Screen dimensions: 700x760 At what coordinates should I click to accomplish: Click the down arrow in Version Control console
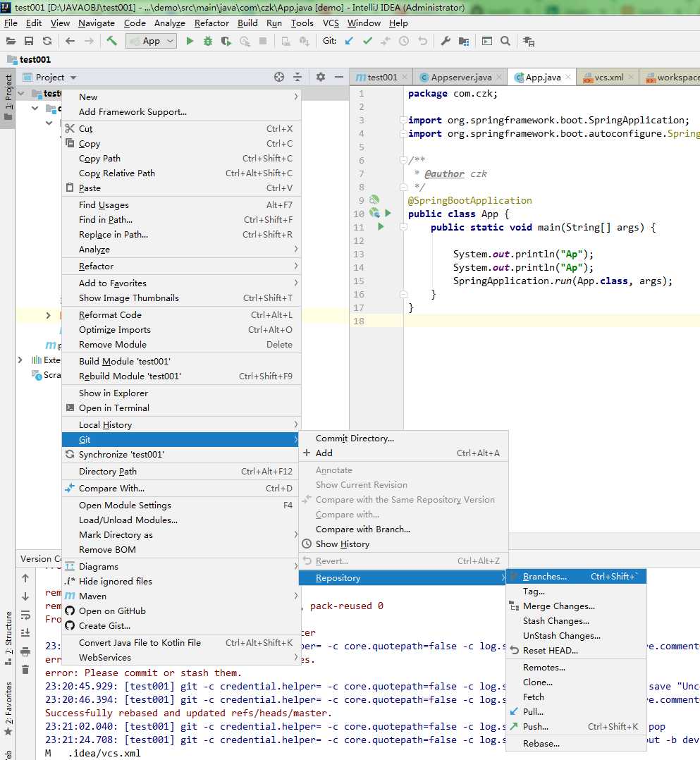(x=25, y=596)
